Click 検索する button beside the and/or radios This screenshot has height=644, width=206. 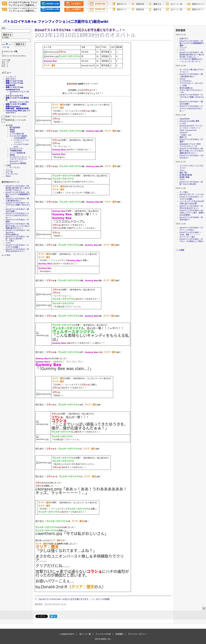[x=20, y=44]
